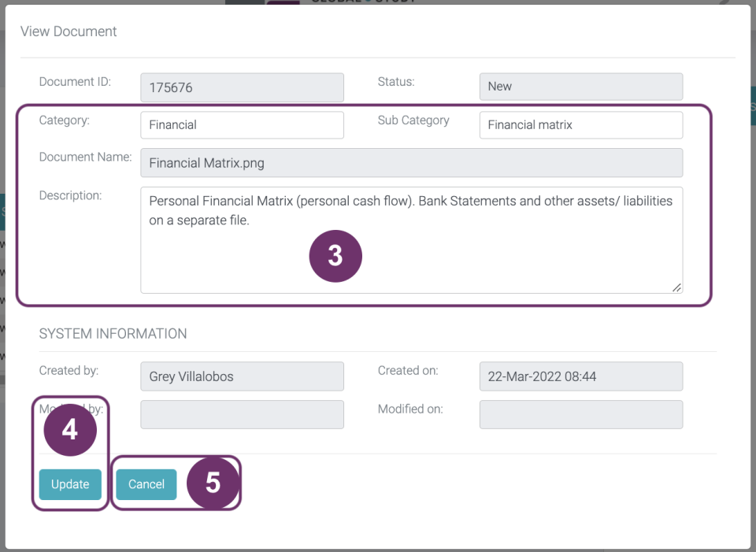756x552 pixels.
Task: Click the View Document dialog title
Action: (69, 31)
